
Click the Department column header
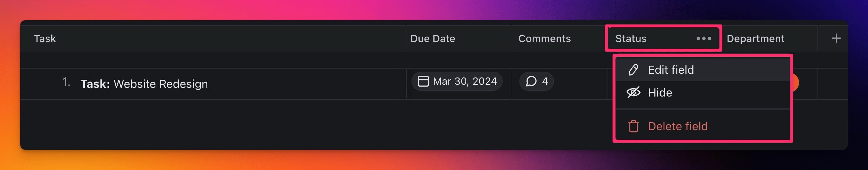[756, 38]
